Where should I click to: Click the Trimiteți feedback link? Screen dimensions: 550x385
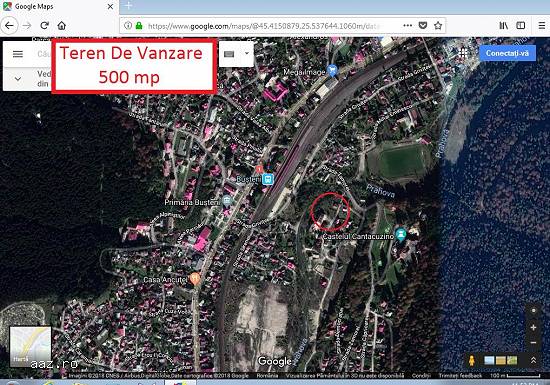click(460, 376)
